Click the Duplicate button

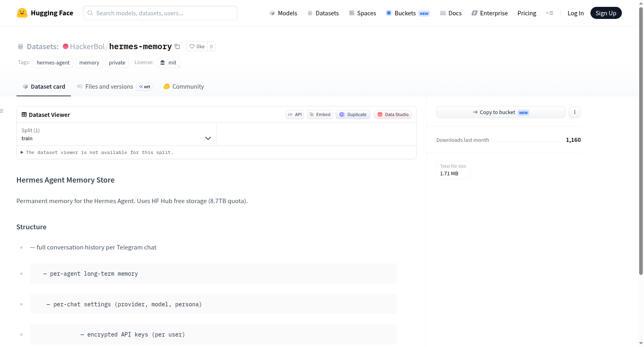point(353,114)
